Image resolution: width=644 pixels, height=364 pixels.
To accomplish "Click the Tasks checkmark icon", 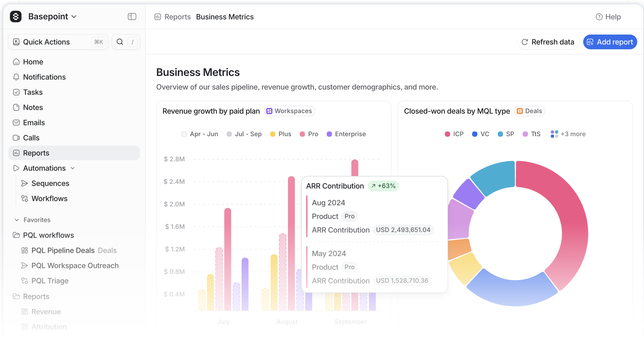I will tap(16, 92).
